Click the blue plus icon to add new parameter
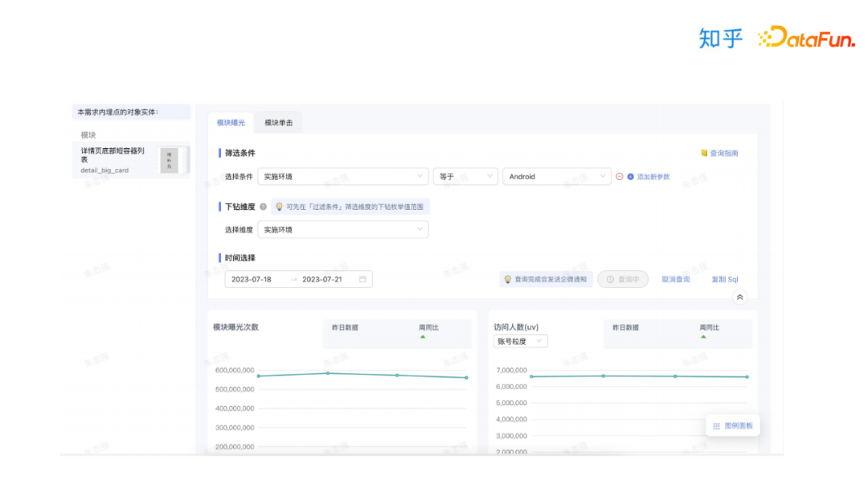 pos(630,177)
